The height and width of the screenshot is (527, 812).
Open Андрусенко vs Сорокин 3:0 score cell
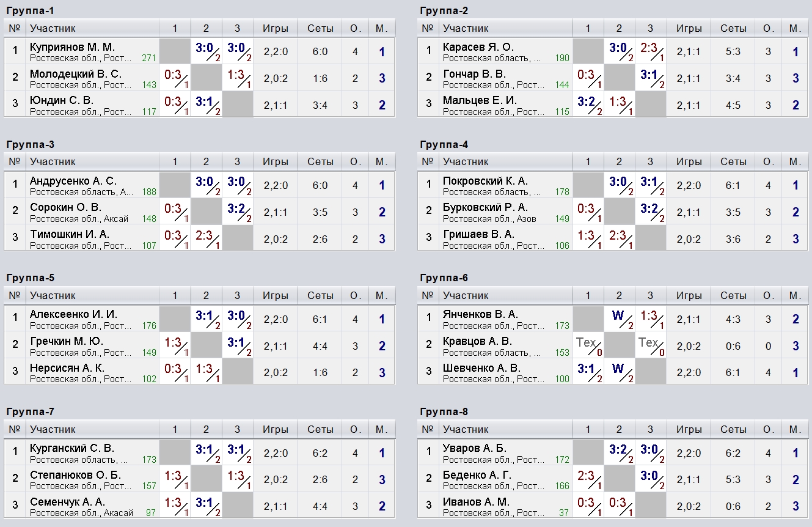207,185
